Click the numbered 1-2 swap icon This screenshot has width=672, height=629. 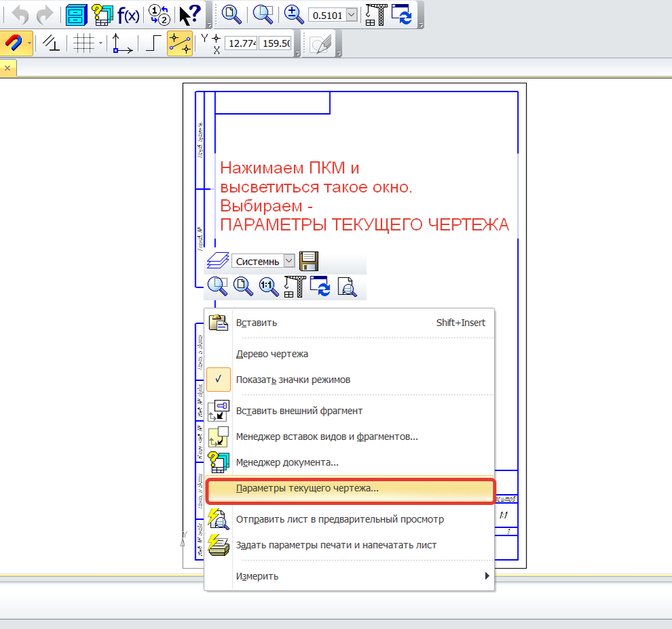point(159,14)
